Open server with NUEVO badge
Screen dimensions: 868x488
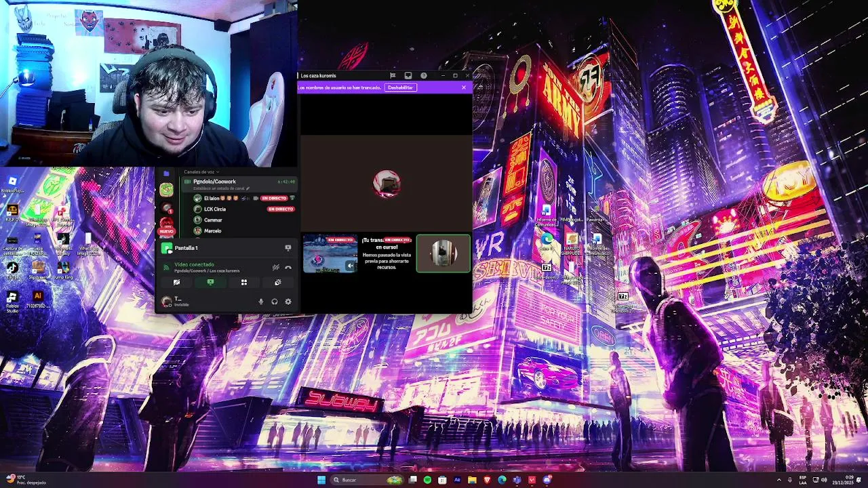pyautogui.click(x=166, y=225)
